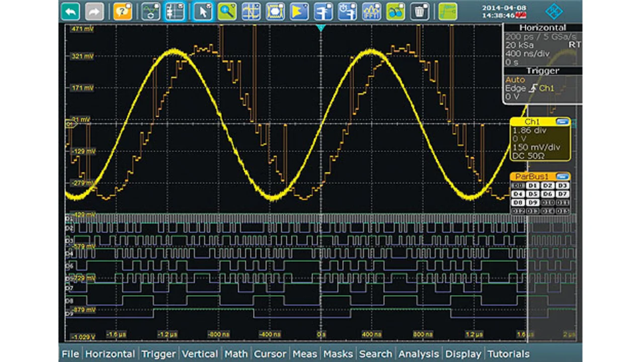Viewport: 644px width, 362px height.
Task: Click the Horizontal settings header
Action: pyautogui.click(x=542, y=28)
